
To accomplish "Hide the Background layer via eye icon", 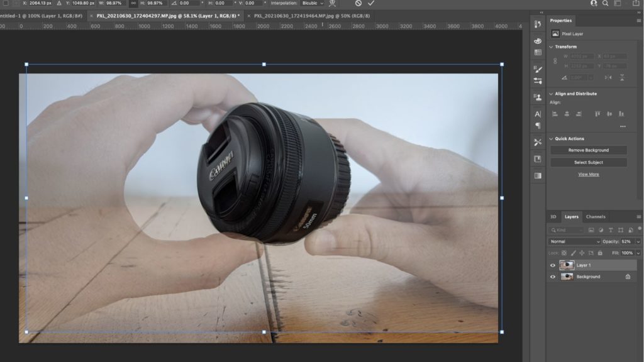I will [x=553, y=277].
